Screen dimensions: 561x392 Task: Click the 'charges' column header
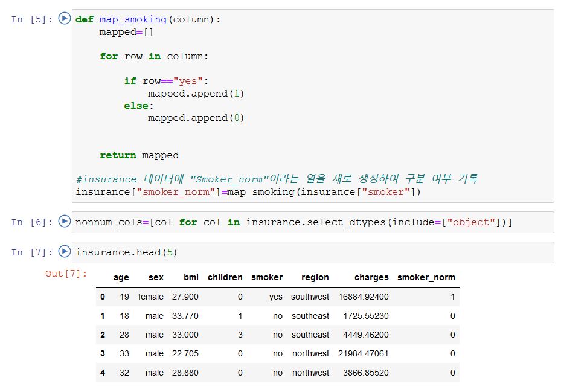tap(371, 277)
